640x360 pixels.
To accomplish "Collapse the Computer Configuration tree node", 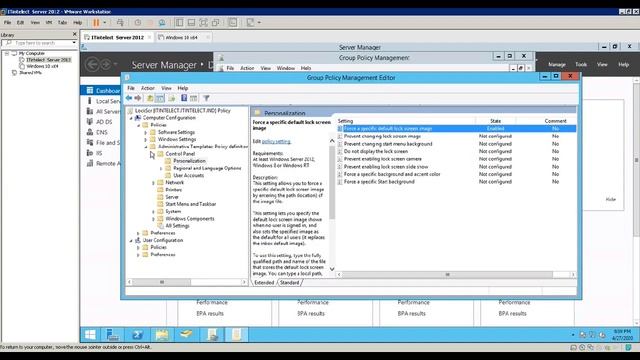I will [x=131, y=118].
